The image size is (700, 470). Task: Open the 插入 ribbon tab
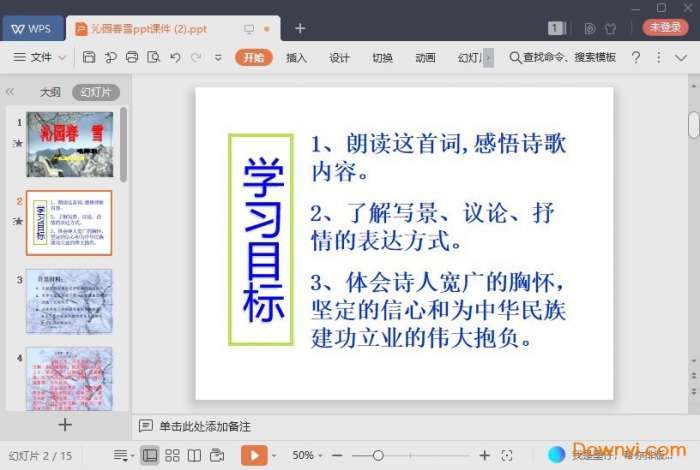point(297,58)
